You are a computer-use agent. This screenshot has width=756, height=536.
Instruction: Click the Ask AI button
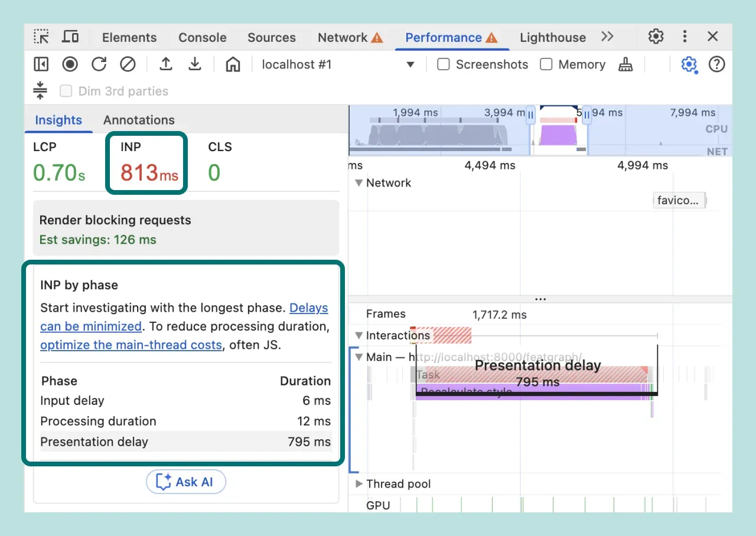185,482
